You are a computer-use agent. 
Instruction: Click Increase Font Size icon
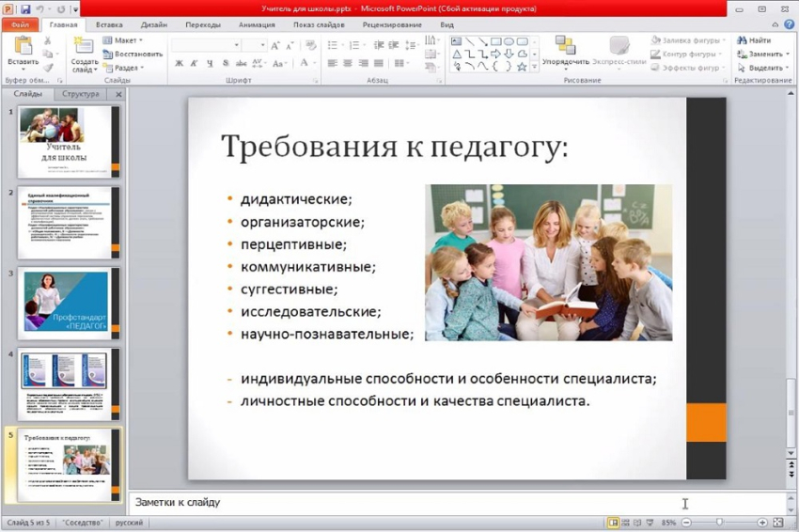point(275,46)
